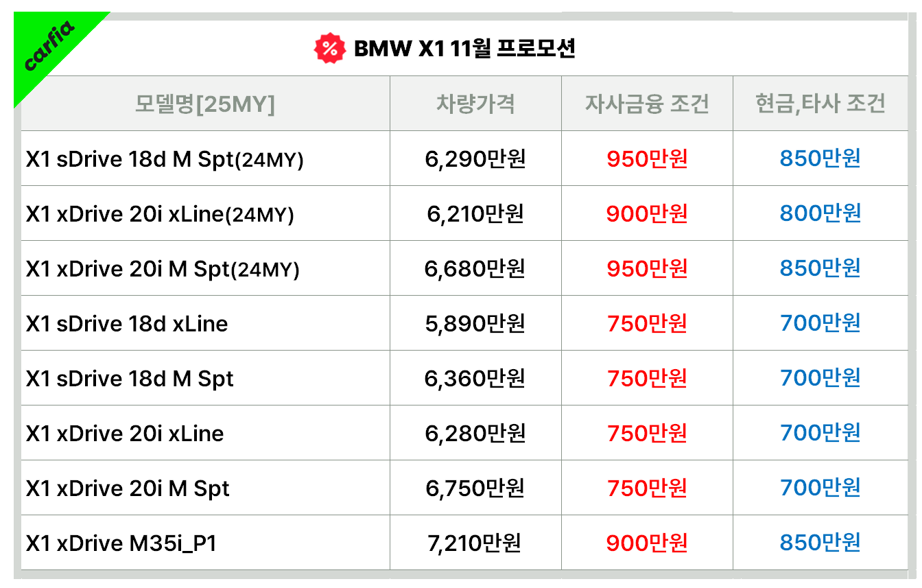Select the 차량가격 column header
This screenshot has width=922, height=588.
(475, 104)
